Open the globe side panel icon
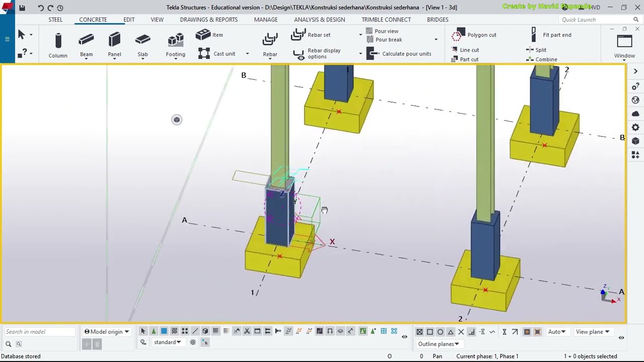644x362 pixels. pyautogui.click(x=635, y=101)
